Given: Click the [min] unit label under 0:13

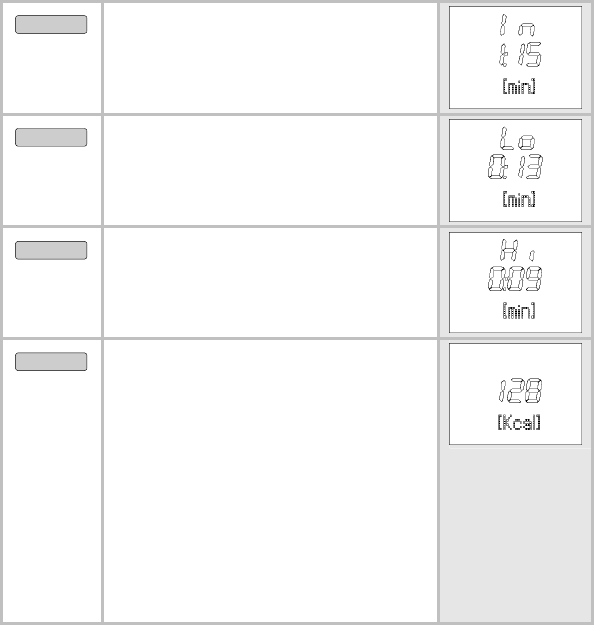Looking at the screenshot, I should [519, 199].
